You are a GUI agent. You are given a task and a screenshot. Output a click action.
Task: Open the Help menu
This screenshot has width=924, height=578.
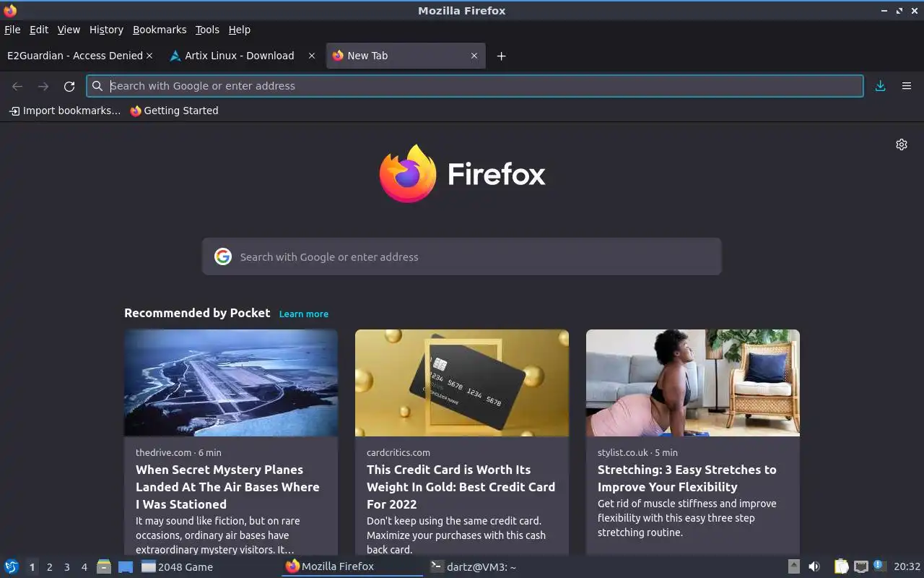click(239, 30)
